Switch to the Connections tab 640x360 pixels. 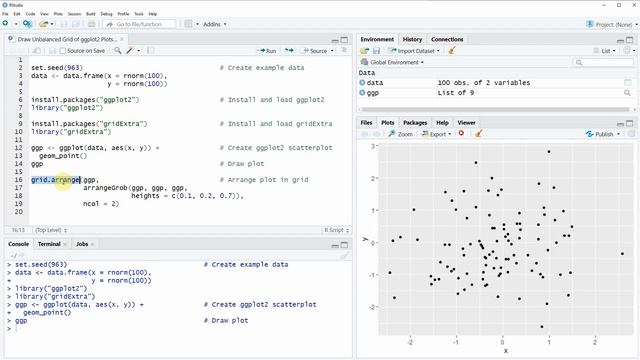(x=447, y=39)
